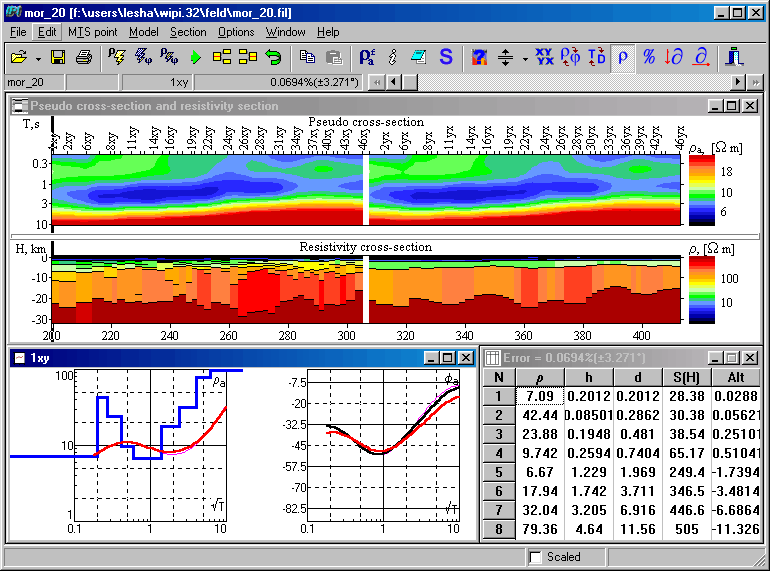Toggle the Scaled checkbox
The height and width of the screenshot is (571, 770).
pyautogui.click(x=536, y=557)
